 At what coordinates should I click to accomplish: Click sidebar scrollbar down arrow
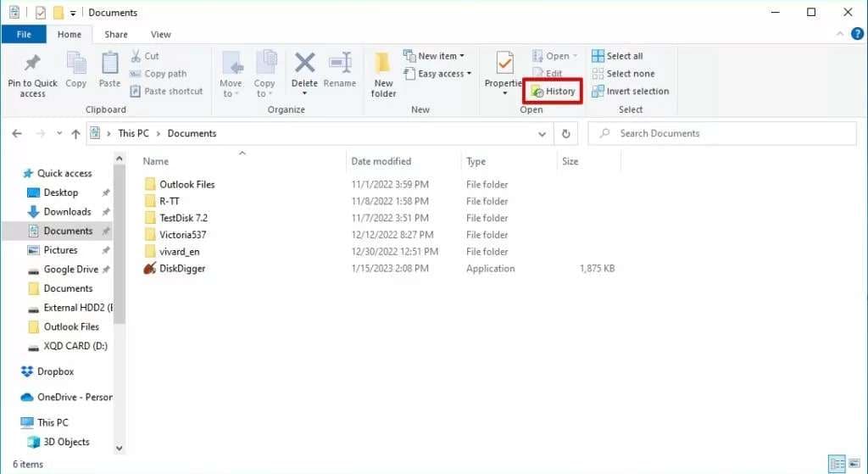[119, 448]
